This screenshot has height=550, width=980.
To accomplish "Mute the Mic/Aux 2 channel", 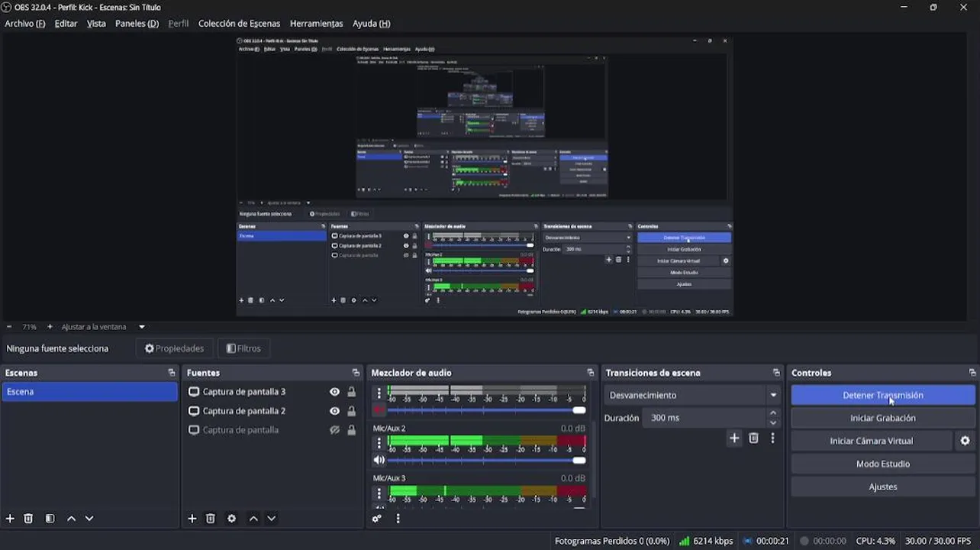I will (x=379, y=460).
